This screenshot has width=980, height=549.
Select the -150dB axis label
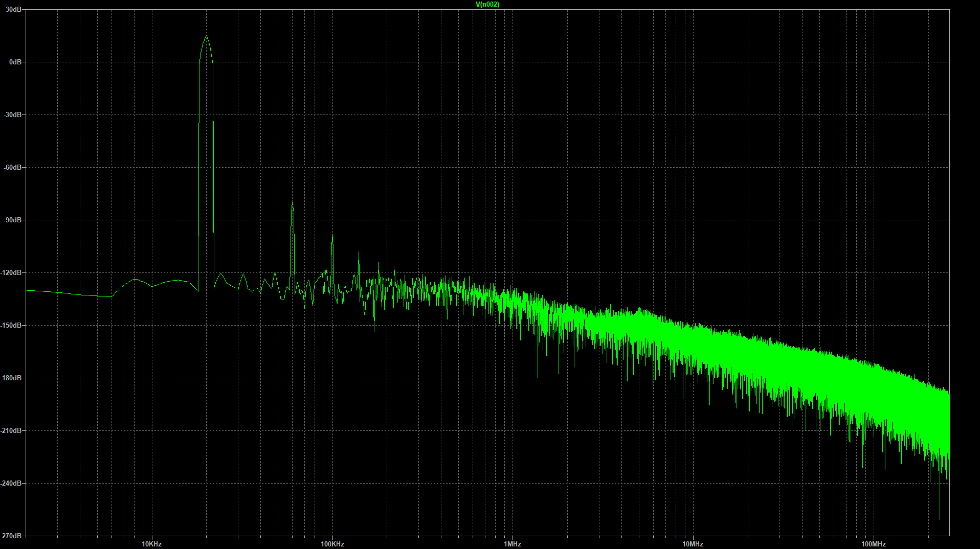click(12, 325)
